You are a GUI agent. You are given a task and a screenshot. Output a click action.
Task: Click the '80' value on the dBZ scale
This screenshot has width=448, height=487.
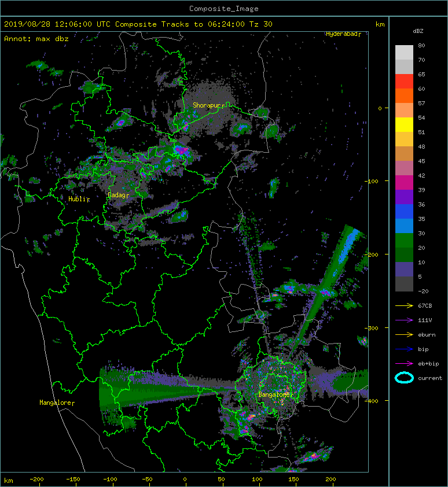click(421, 45)
